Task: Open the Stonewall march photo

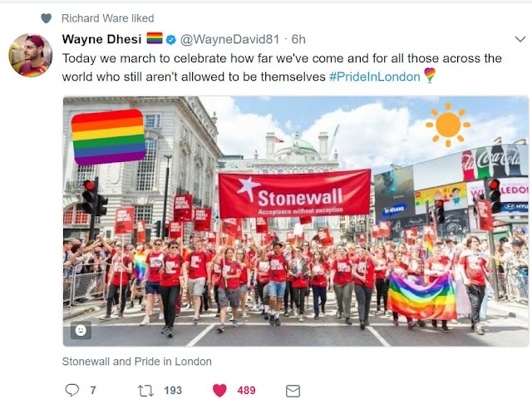Action: 296,221
